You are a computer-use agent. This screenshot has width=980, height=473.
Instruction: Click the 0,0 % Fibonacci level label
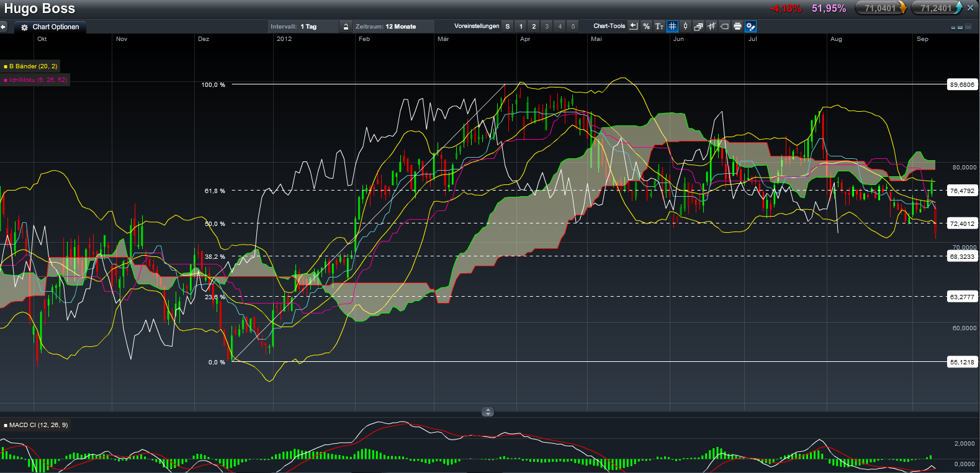pos(217,363)
